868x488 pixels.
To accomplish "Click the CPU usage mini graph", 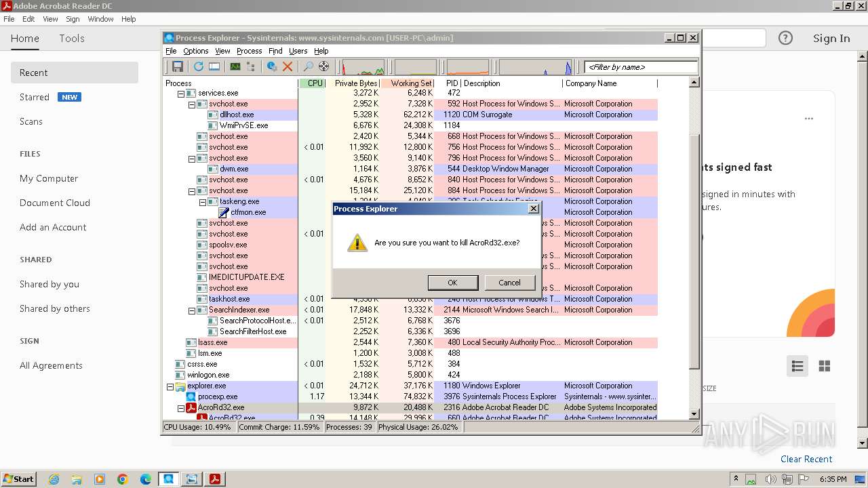I will (363, 67).
